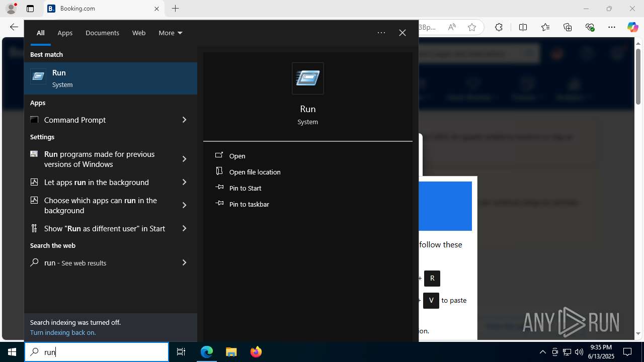Screen dimensions: 644x362
Task: Open network status tray icon
Action: pos(567,352)
